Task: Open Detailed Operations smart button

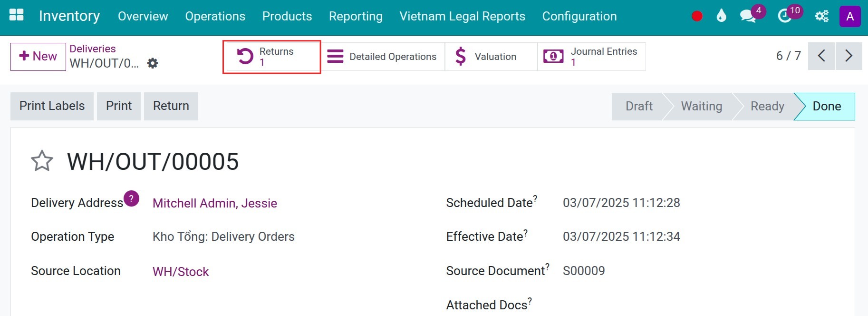Action: (382, 57)
